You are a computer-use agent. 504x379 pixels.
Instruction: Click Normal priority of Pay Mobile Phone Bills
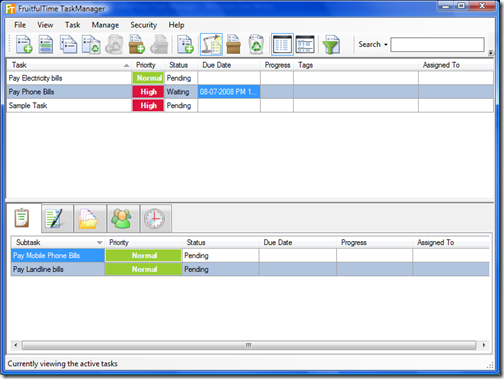click(x=143, y=256)
